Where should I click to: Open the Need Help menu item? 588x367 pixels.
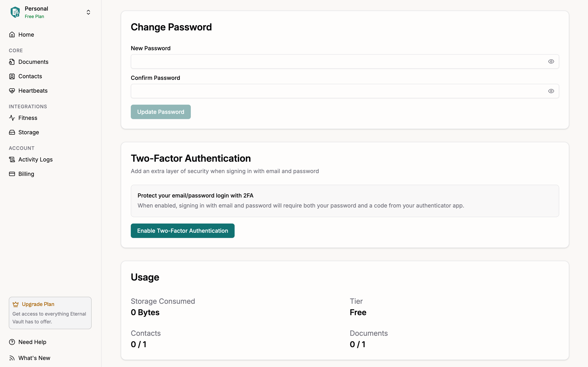(32, 342)
